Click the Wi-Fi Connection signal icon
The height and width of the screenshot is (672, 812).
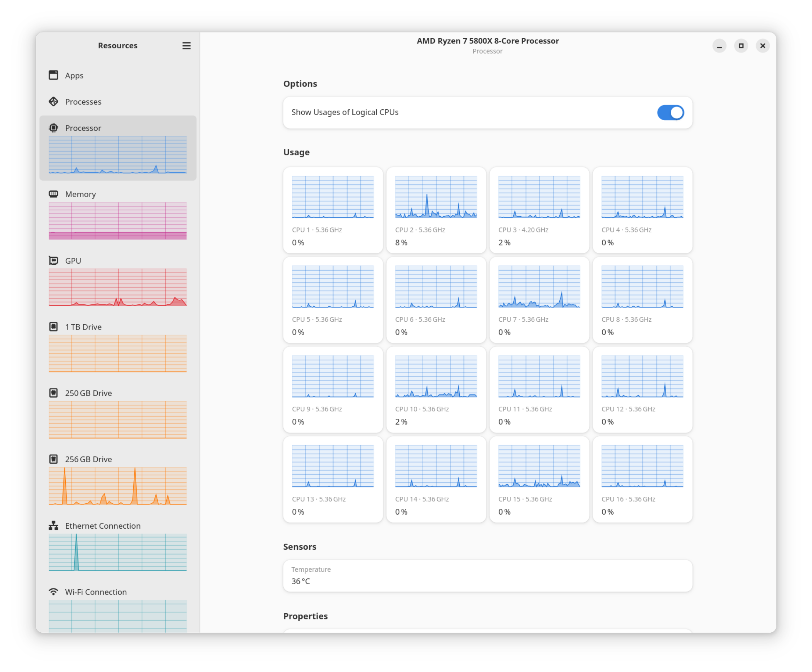point(53,592)
